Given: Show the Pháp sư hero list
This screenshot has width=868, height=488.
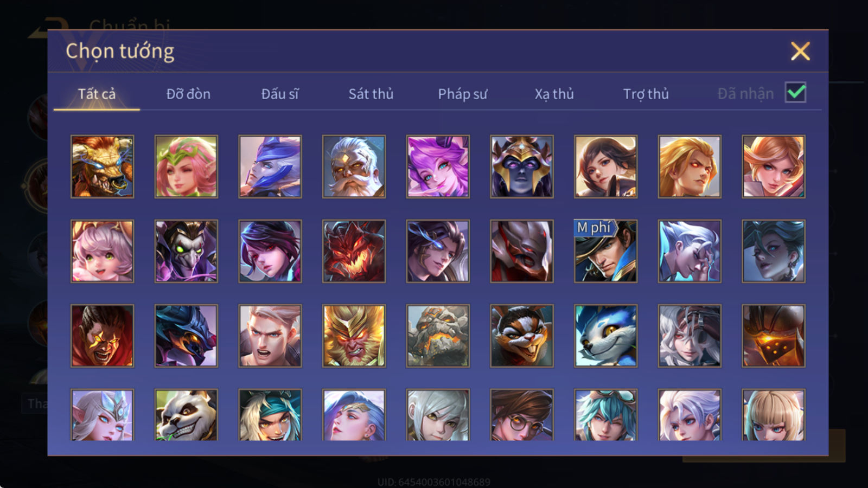Looking at the screenshot, I should click(x=462, y=94).
